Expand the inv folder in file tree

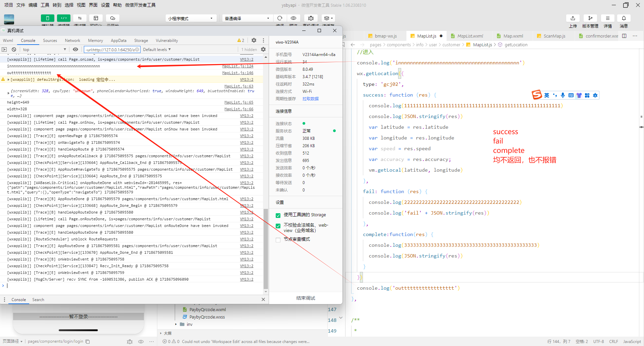pos(176,324)
